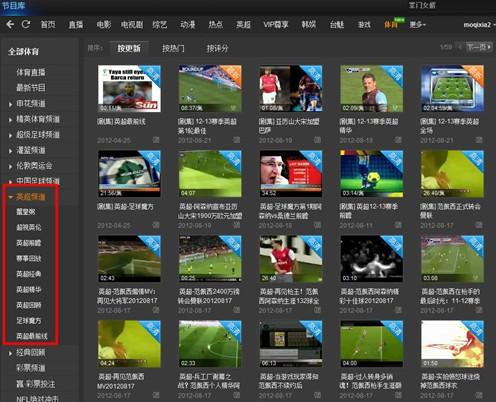Open the 电影 section
The width and height of the screenshot is (496, 402).
coord(104,24)
